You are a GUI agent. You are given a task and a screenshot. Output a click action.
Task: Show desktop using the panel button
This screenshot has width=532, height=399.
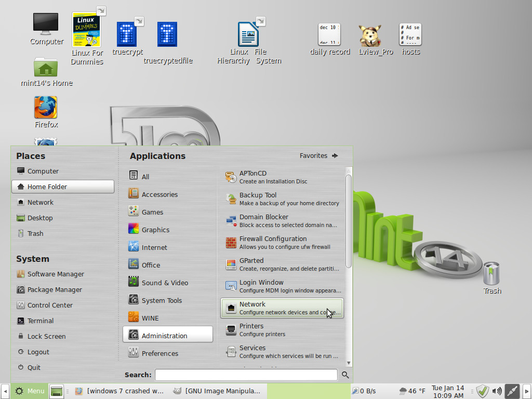pos(56,391)
